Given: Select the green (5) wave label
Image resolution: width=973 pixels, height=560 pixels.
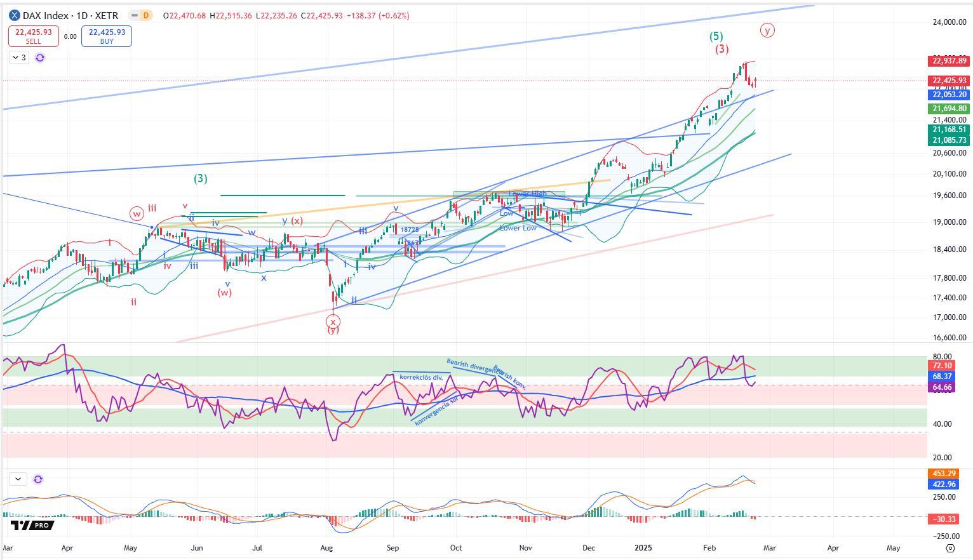Looking at the screenshot, I should [x=716, y=36].
